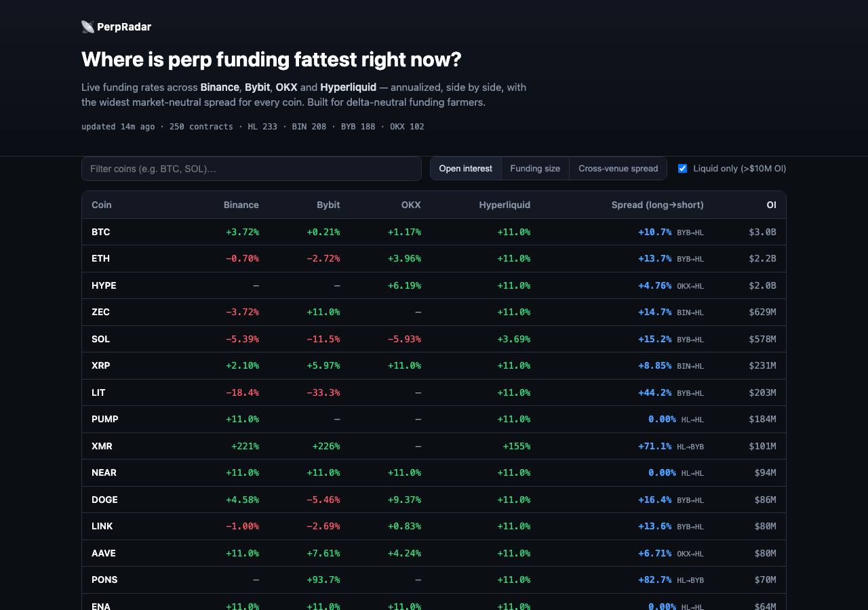This screenshot has height=610, width=868.
Task: Sort by Cross-venue spread
Action: click(x=618, y=169)
